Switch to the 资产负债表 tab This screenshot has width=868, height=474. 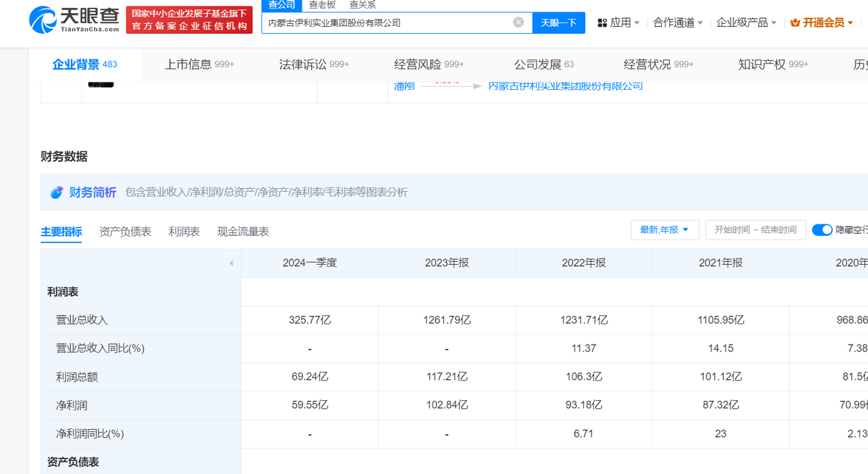[x=125, y=232]
